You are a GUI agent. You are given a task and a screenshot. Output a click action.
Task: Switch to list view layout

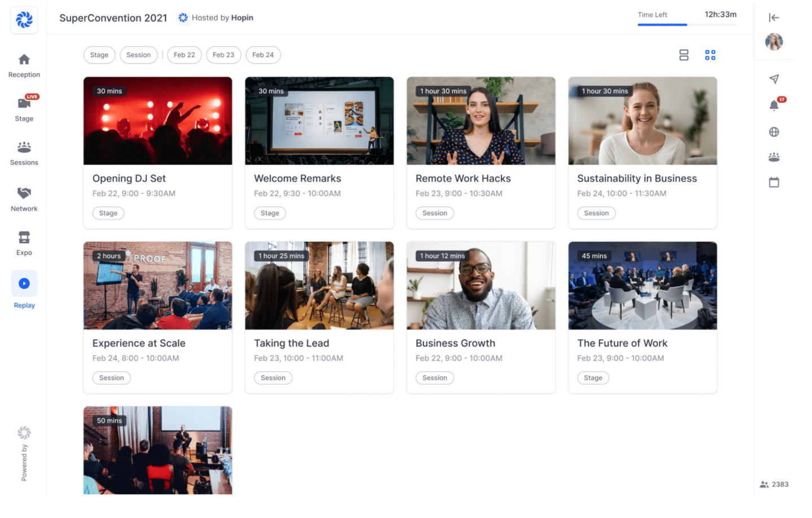(x=684, y=55)
